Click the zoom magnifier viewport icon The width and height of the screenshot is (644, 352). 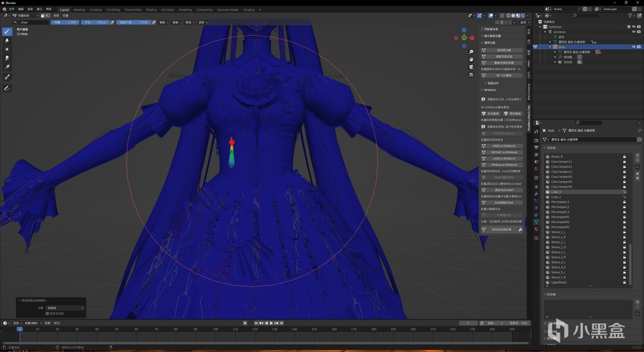point(471,52)
